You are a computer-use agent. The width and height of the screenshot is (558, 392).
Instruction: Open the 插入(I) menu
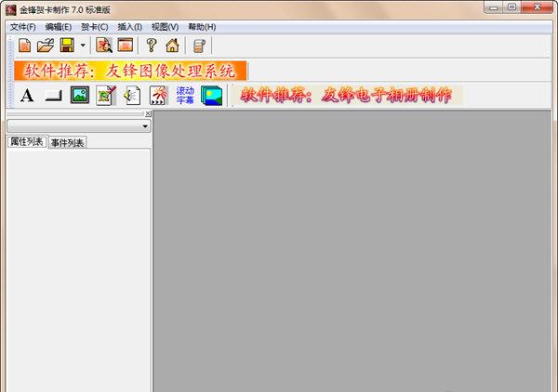click(x=129, y=27)
